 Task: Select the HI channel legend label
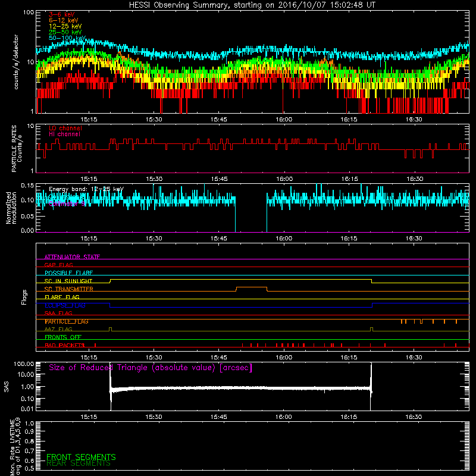tap(65, 134)
